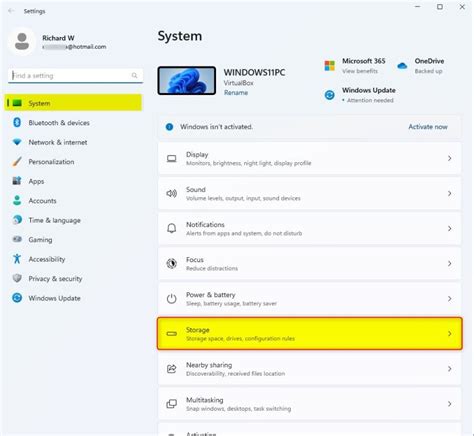
Task: Go to Gaming settings
Action: click(73, 240)
